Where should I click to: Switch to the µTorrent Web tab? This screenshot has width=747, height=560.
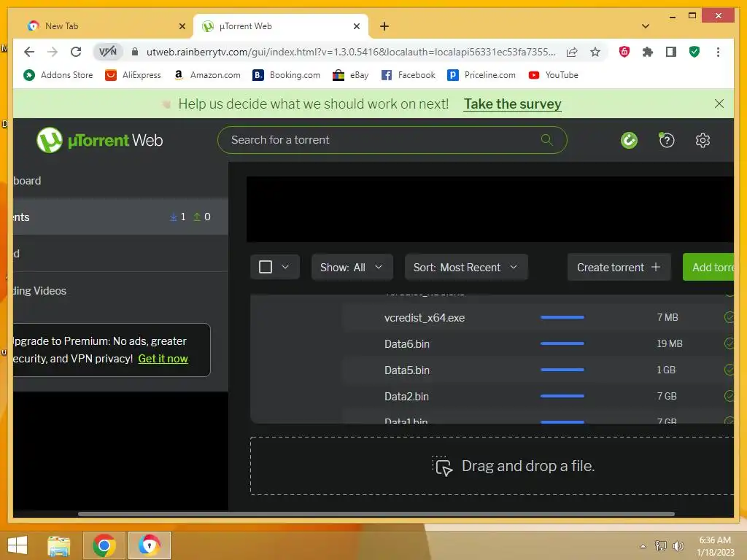[x=281, y=26]
